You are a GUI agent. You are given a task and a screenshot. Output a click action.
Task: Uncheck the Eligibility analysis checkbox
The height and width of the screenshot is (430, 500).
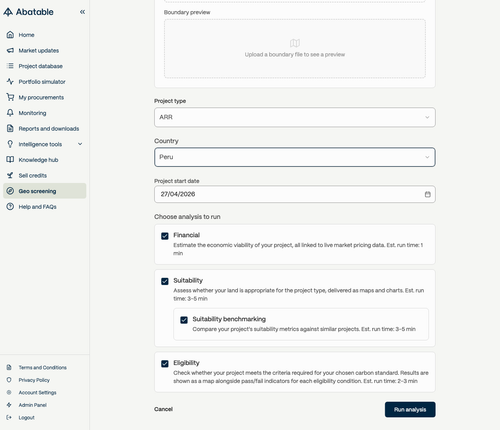click(165, 364)
